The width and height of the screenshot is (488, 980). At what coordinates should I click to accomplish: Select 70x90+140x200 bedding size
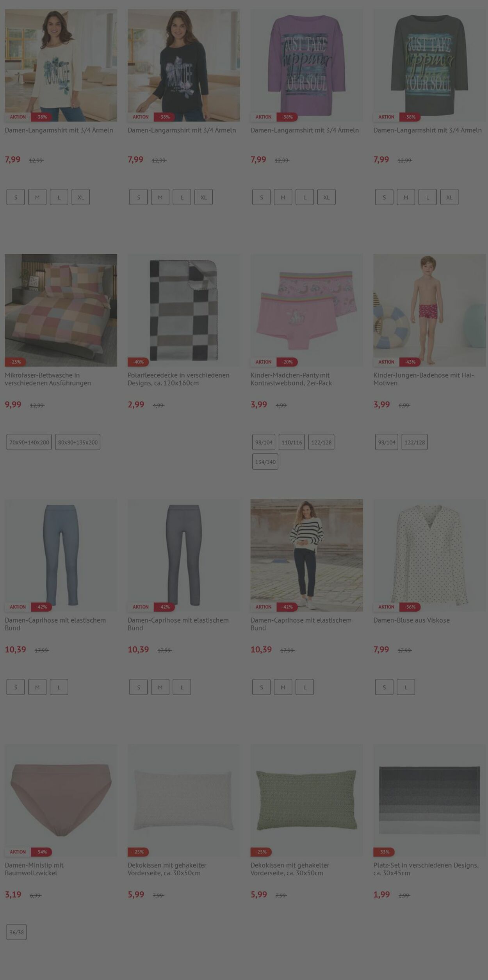pos(29,442)
